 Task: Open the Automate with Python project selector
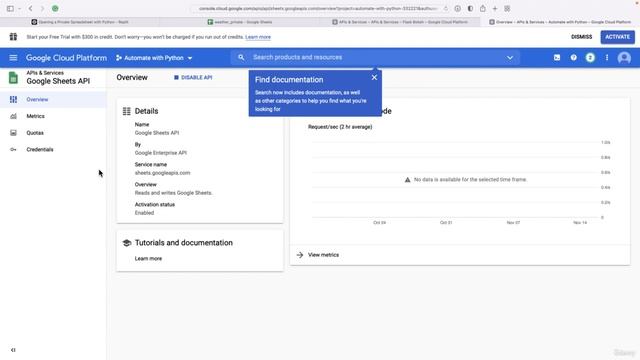point(154,58)
